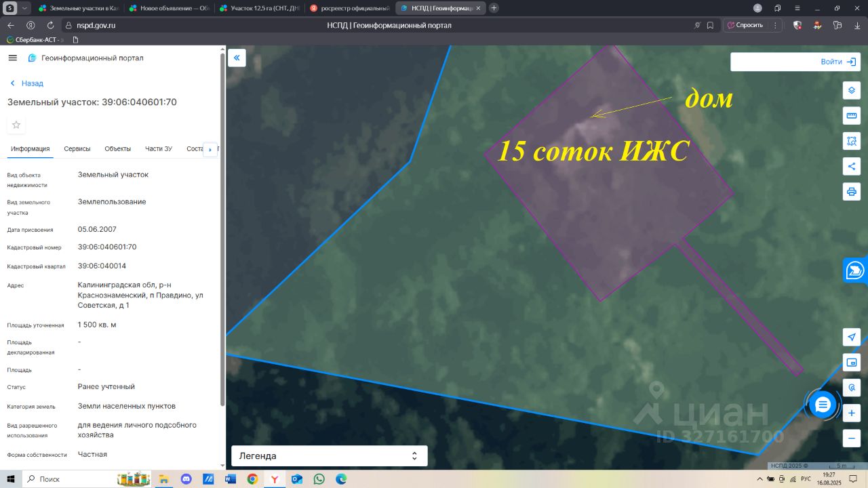The image size is (868, 488).
Task: Open the browser three-dot menu beside Спросить
Action: (776, 25)
